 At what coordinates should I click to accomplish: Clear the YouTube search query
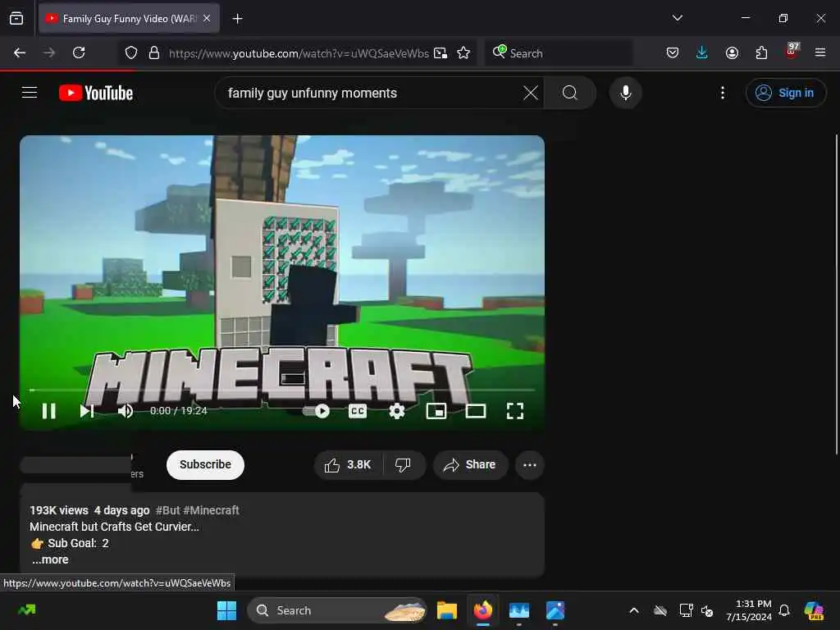531,93
